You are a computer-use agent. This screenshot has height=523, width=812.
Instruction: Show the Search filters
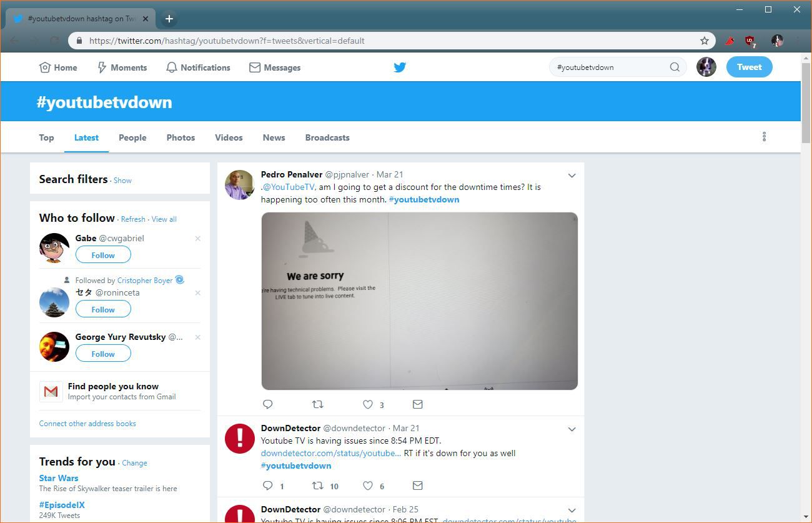122,180
